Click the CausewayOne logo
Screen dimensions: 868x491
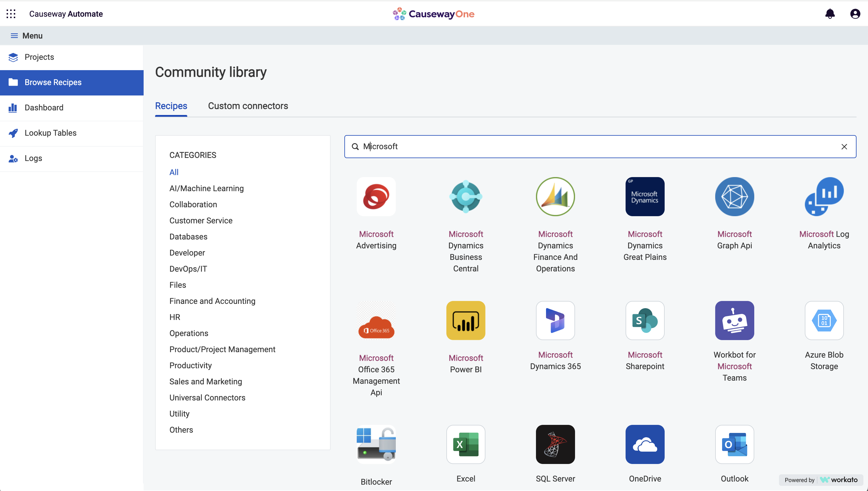coord(433,14)
